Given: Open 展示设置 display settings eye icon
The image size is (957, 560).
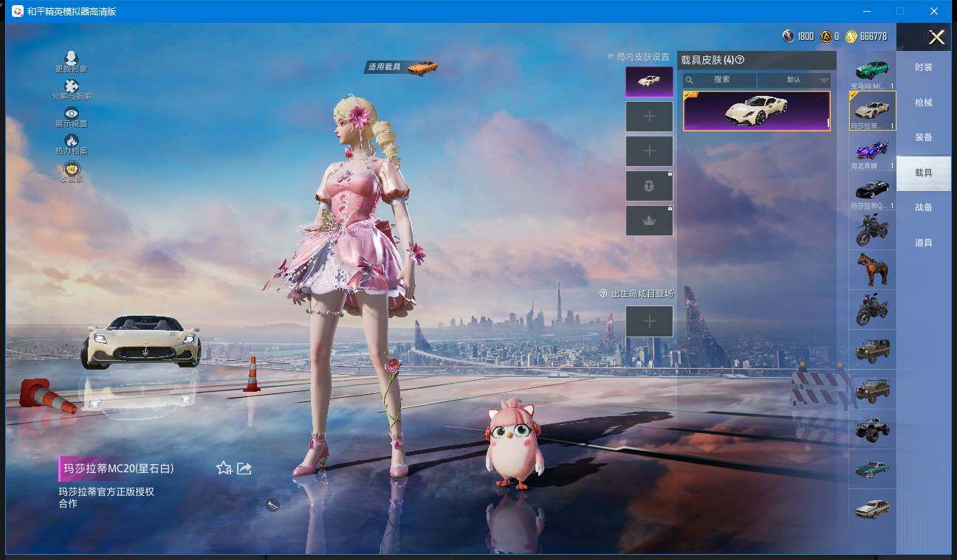Looking at the screenshot, I should tap(71, 114).
